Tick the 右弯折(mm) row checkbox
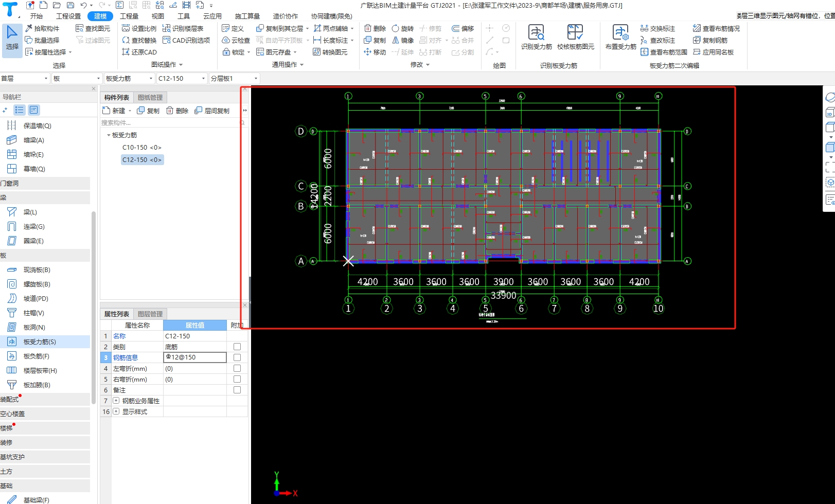Screen dimensions: 835x504 pyautogui.click(x=237, y=379)
